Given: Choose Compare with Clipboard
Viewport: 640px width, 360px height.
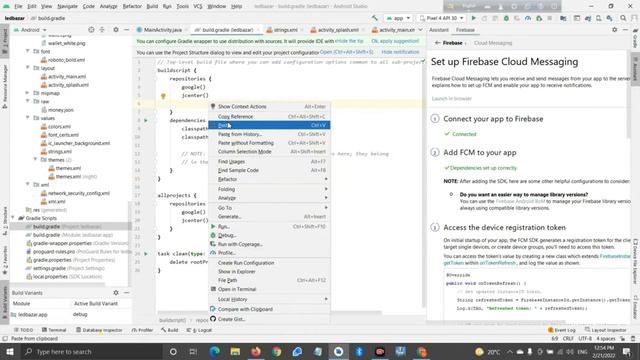Looking at the screenshot, I should (269, 309).
